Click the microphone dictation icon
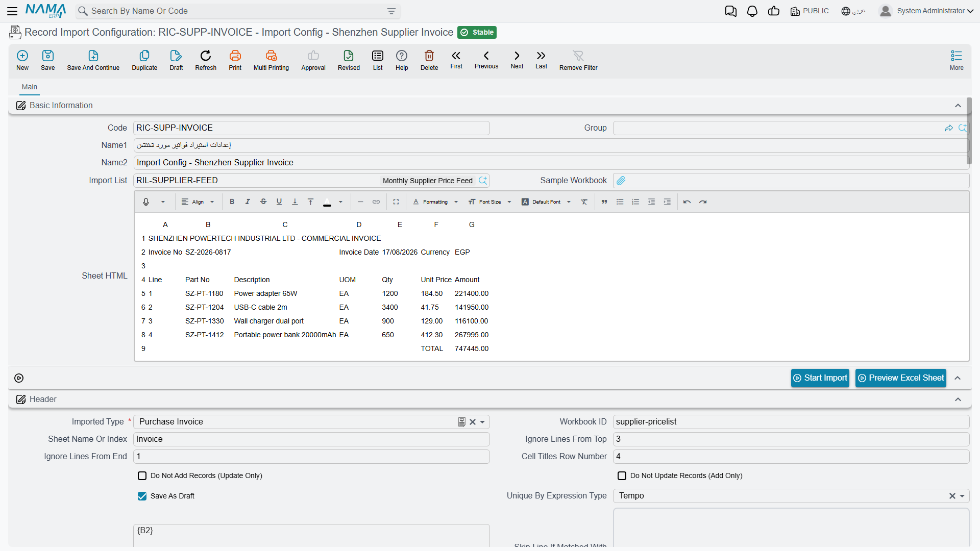The height and width of the screenshot is (551, 980). [146, 202]
